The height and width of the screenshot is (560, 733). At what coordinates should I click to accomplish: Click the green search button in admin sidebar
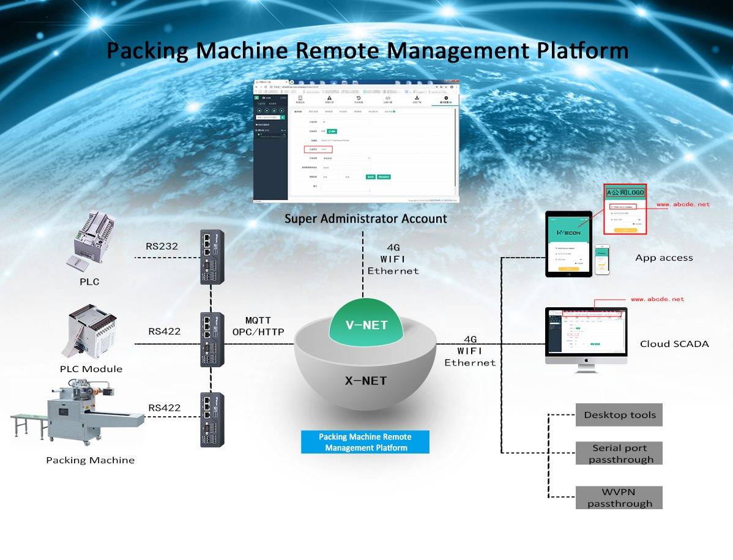pyautogui.click(x=282, y=118)
